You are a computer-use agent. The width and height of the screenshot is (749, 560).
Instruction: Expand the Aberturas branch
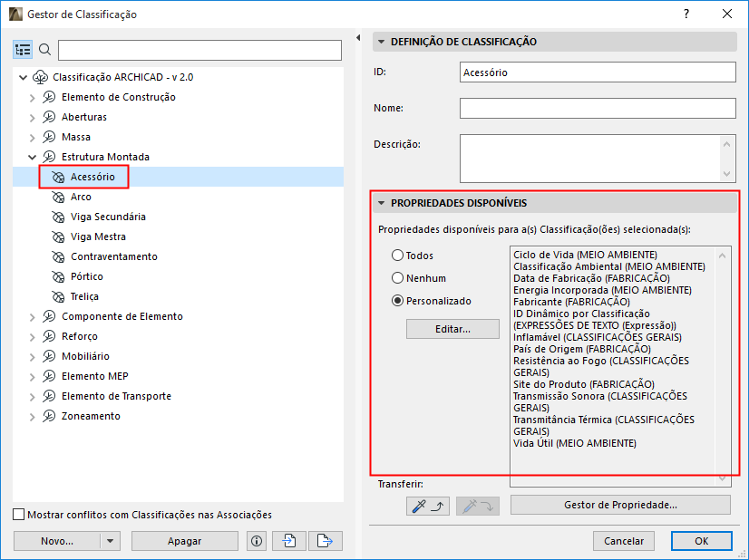[32, 118]
